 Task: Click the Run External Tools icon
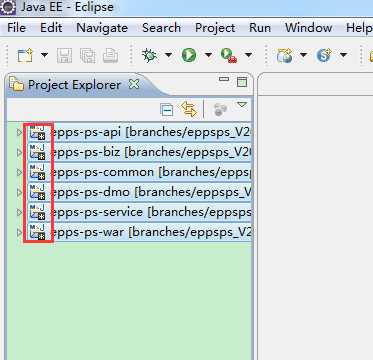click(229, 55)
